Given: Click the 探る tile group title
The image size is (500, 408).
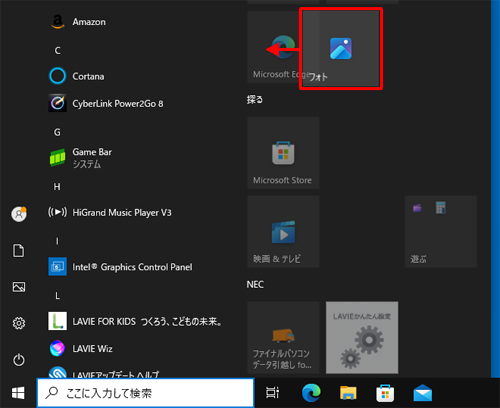Looking at the screenshot, I should pyautogui.click(x=255, y=99).
